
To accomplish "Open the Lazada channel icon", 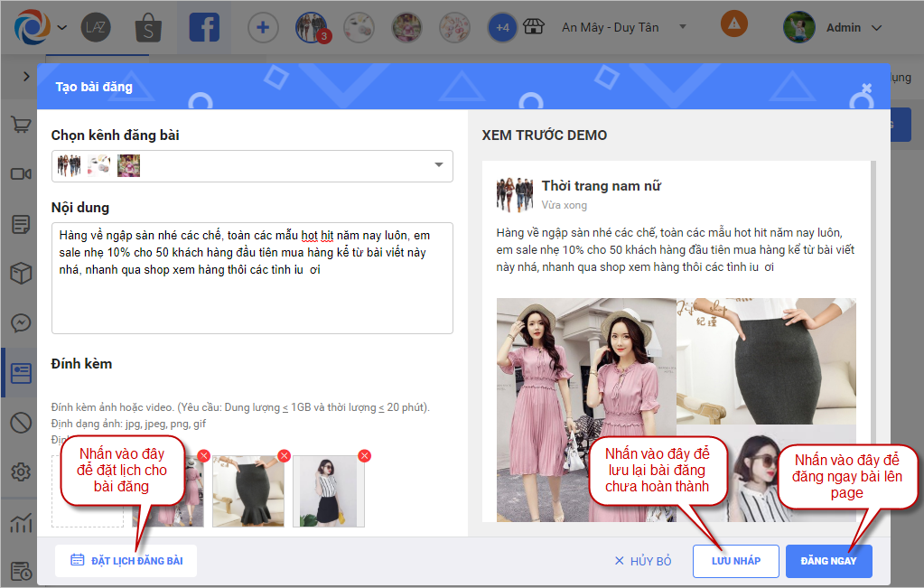I will [96, 28].
